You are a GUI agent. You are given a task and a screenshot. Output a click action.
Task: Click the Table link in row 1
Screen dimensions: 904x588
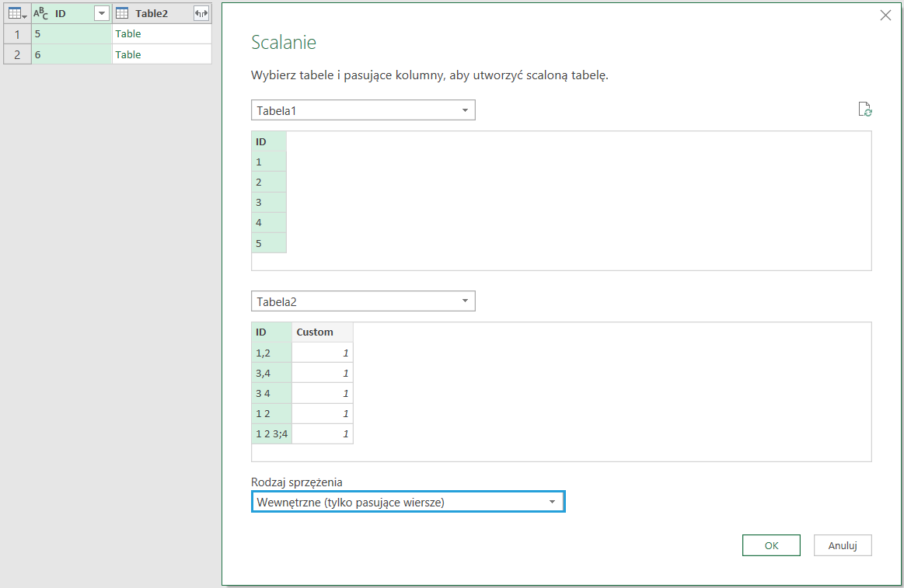(x=128, y=34)
